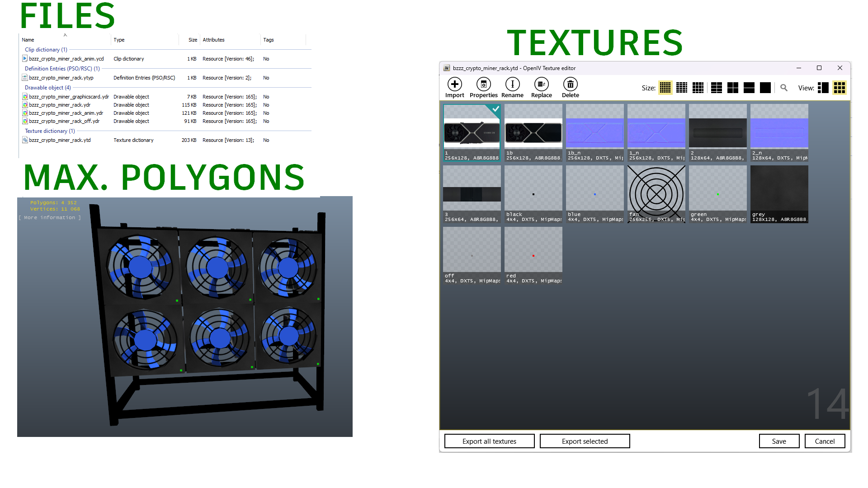Select the red color texture swatch
868x488 pixels.
(x=533, y=255)
